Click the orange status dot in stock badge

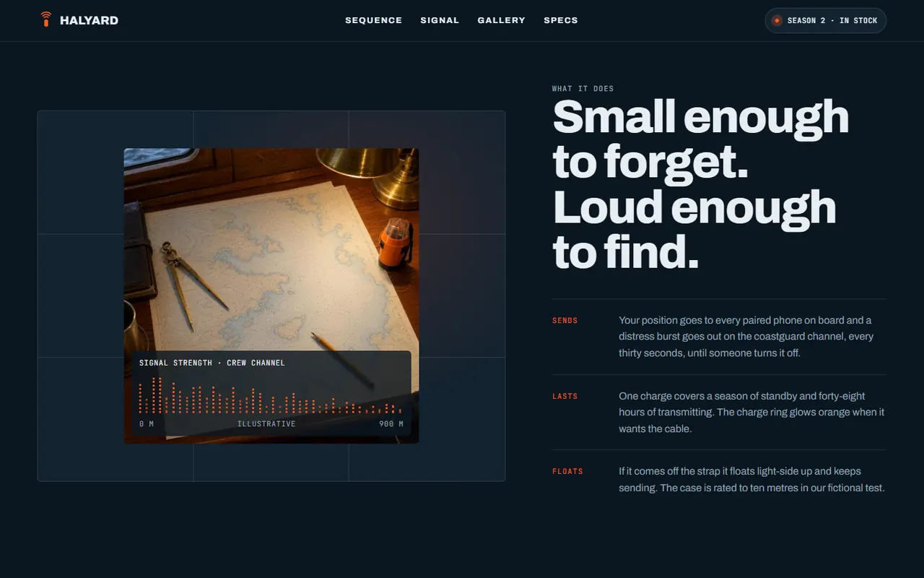(777, 20)
